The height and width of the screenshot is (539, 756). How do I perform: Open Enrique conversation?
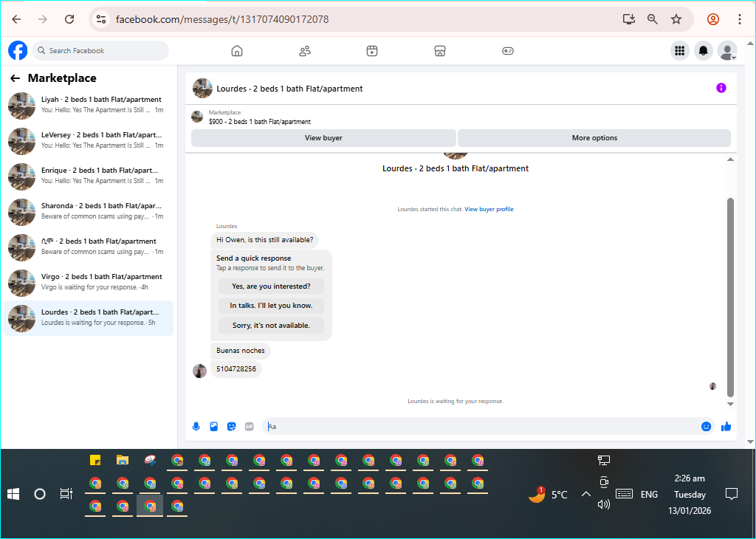tap(89, 176)
